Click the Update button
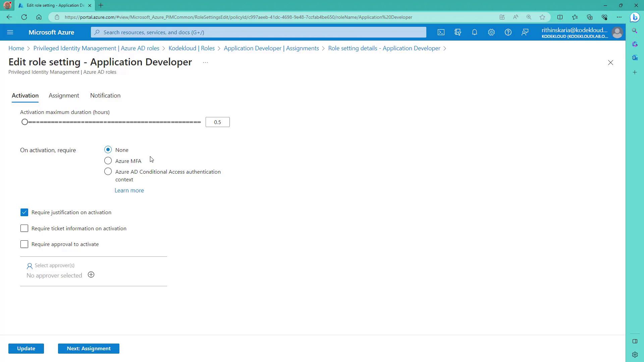 (x=26, y=349)
